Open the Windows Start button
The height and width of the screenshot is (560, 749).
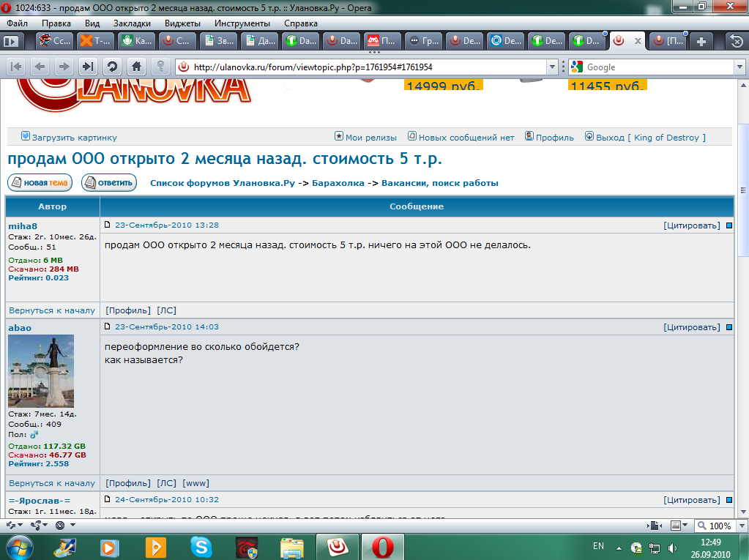coord(19,547)
